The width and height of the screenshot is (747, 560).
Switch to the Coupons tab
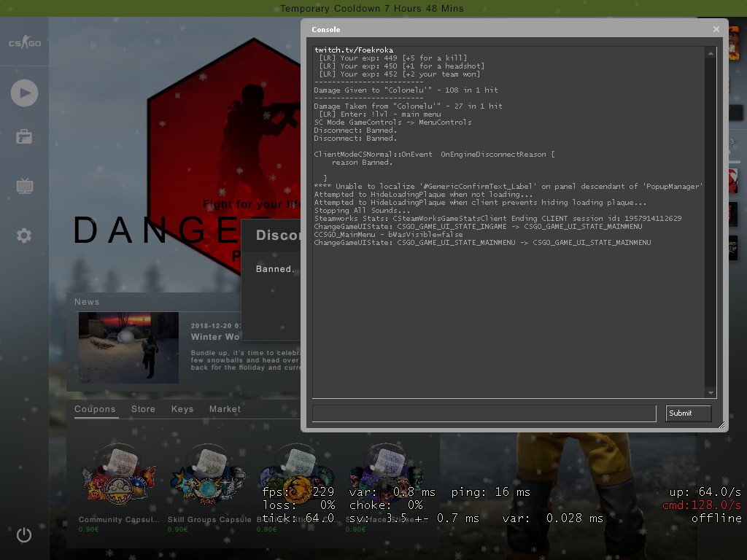[95, 409]
